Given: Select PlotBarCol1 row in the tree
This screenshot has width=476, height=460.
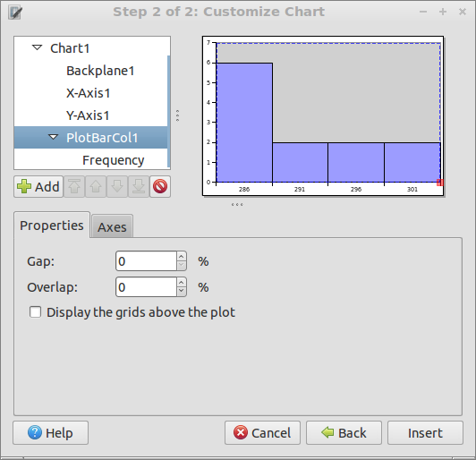Looking at the screenshot, I should tap(90, 138).
